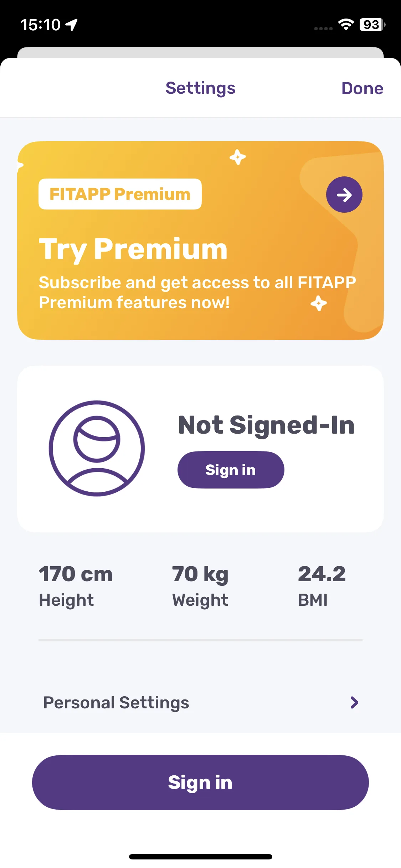The width and height of the screenshot is (401, 868).
Task: Tap the Not Signed-In heading
Action: click(x=266, y=425)
